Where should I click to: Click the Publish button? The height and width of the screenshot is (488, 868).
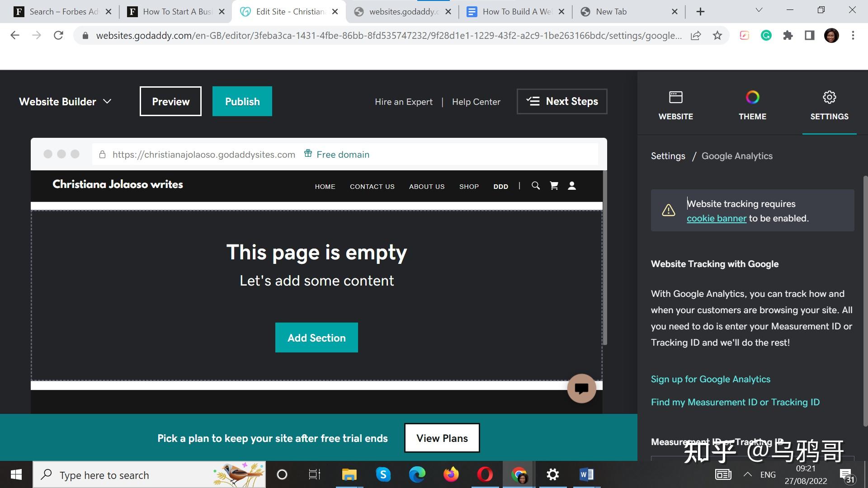coord(242,101)
